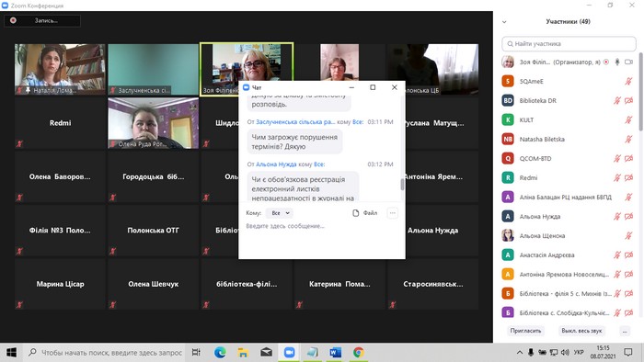Click muted mic icon for Анастасія Андреєва
Image resolution: width=644 pixels, height=362 pixels.
coord(617,255)
